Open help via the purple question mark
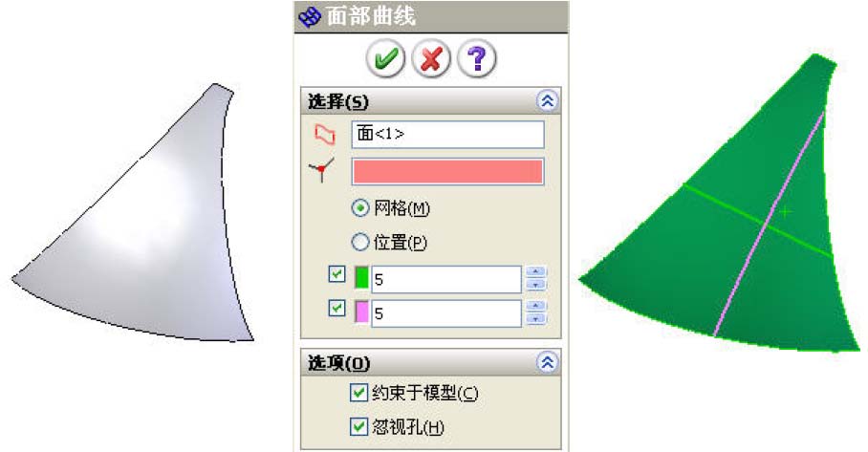868x452 pixels. pyautogui.click(x=477, y=58)
